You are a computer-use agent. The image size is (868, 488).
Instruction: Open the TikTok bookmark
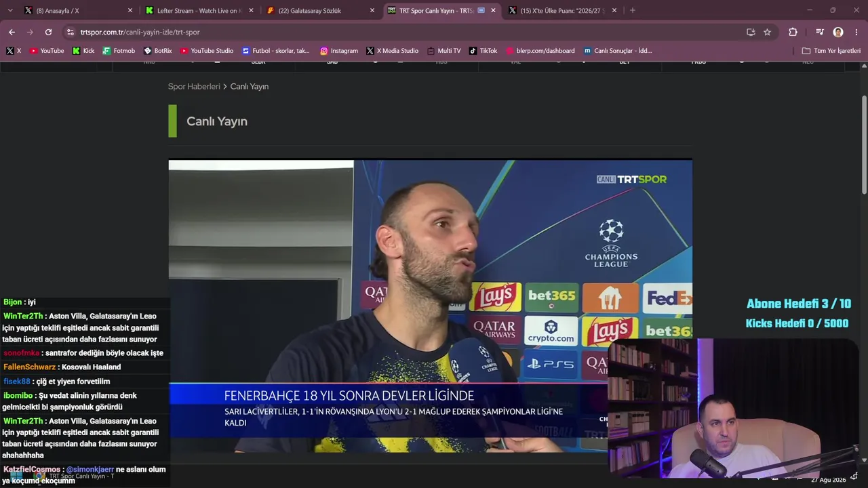483,51
